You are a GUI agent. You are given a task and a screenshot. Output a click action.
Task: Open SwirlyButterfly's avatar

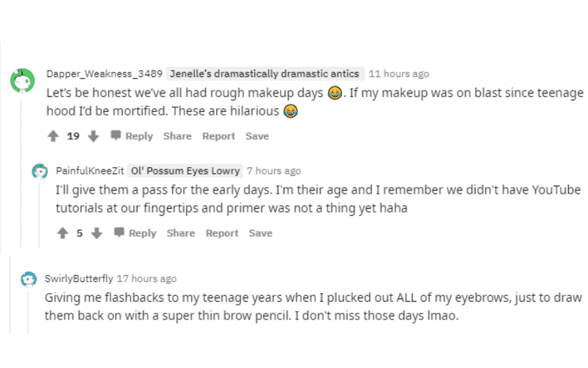click(x=29, y=279)
